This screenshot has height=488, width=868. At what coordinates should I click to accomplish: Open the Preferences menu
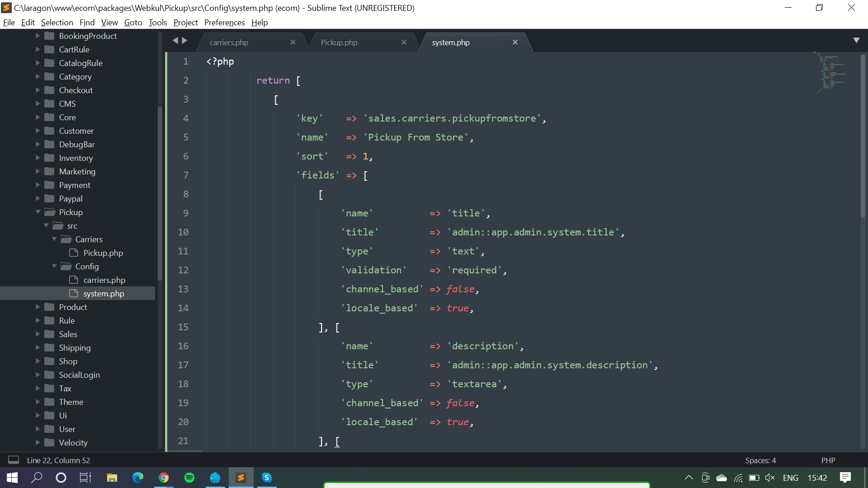coord(225,23)
